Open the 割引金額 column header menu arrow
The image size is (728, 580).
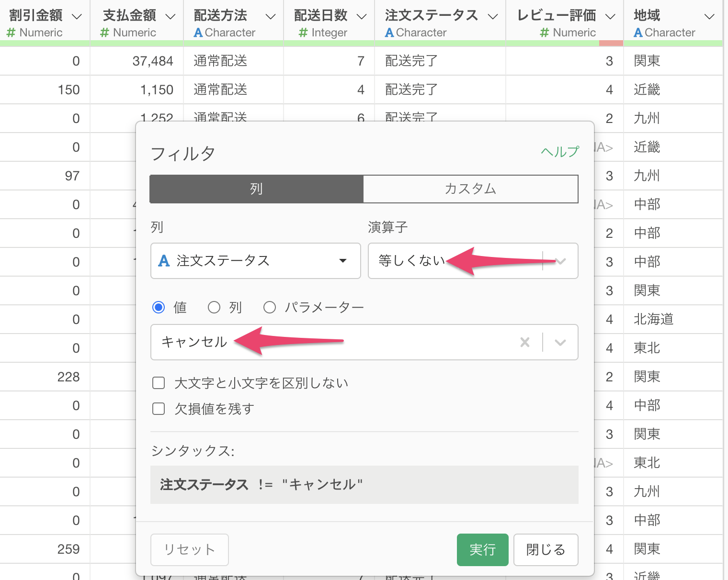[x=77, y=17]
